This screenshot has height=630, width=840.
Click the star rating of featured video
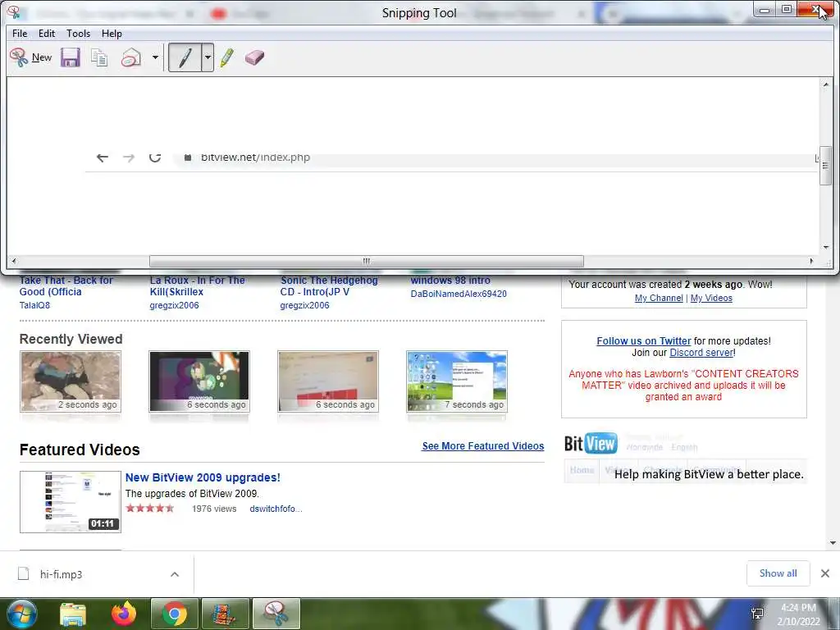coord(149,509)
